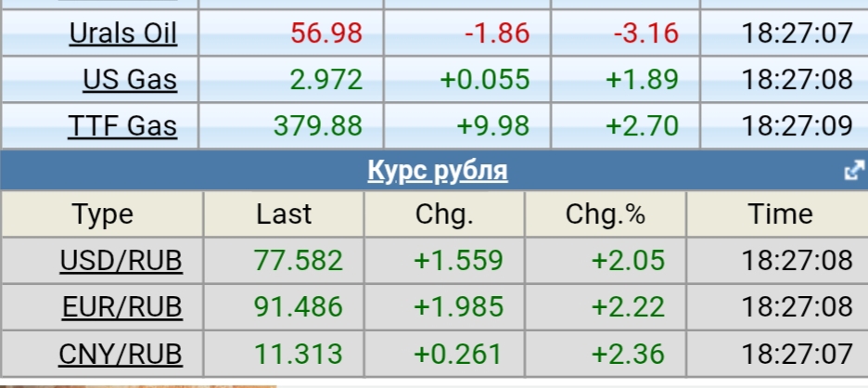Viewport: 868px width, 388px height.
Task: Click the Type column header
Action: pos(103,214)
